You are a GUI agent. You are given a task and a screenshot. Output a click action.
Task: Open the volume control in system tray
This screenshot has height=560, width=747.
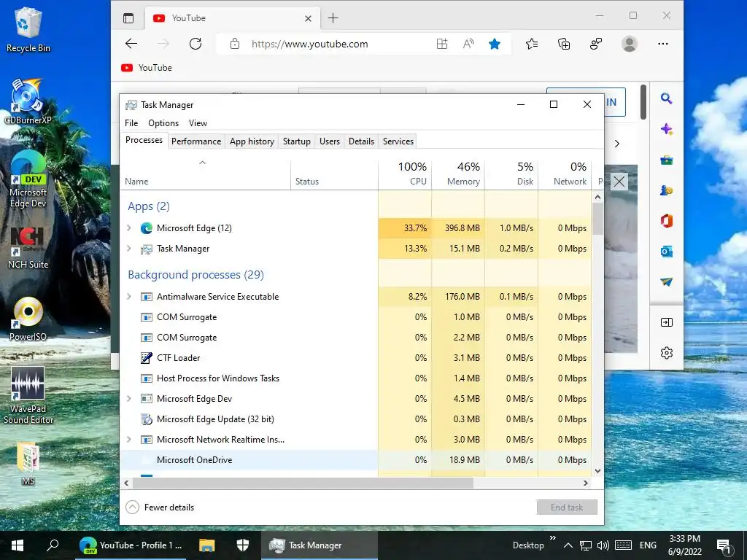click(603, 545)
